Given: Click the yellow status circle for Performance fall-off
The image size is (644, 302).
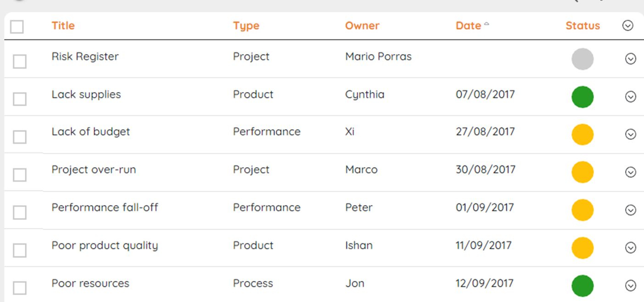Looking at the screenshot, I should 582,210.
